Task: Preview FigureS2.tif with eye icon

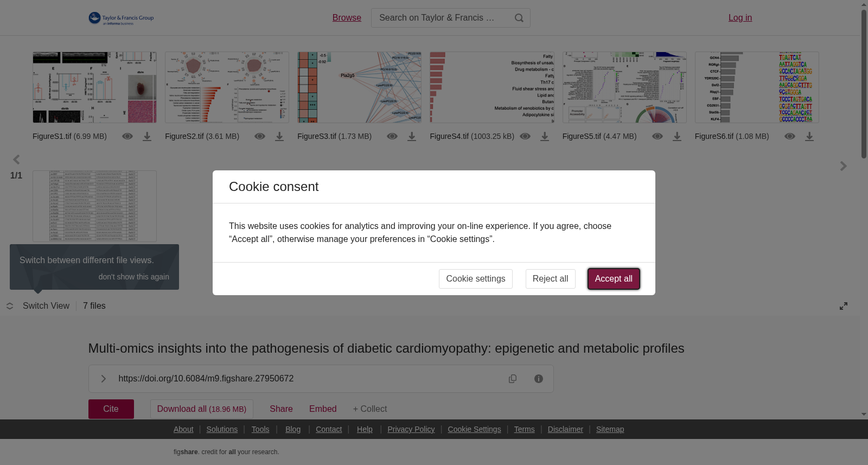Action: tap(260, 136)
